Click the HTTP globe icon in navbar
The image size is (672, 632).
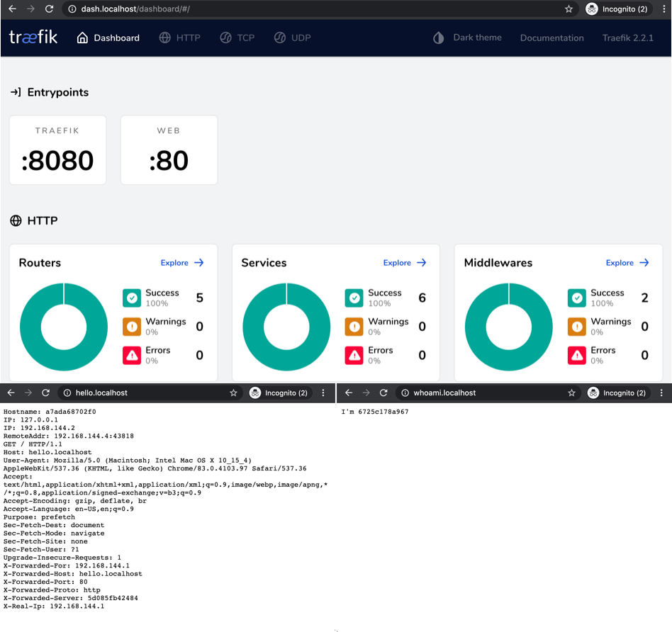click(164, 38)
